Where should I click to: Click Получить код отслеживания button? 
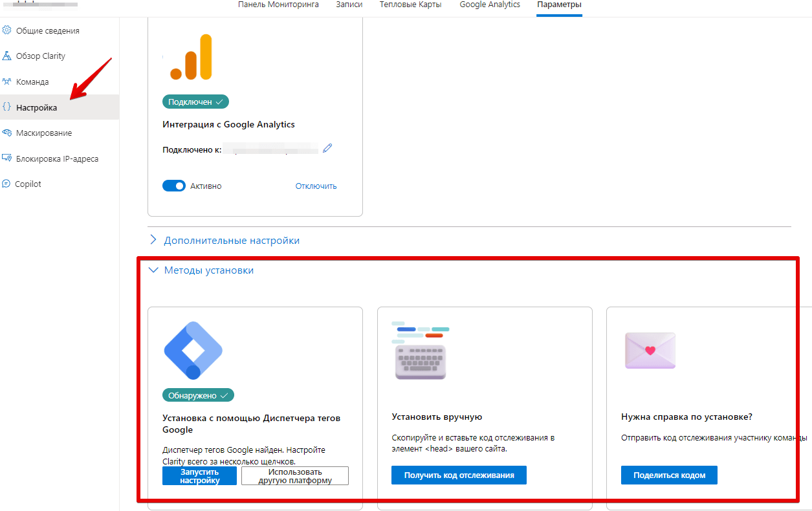click(459, 475)
